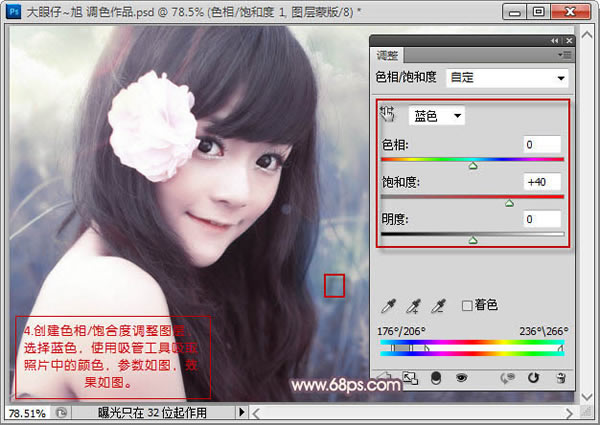Close the Adjustments panel with X
Screen dimensions: 600x425
click(569, 41)
